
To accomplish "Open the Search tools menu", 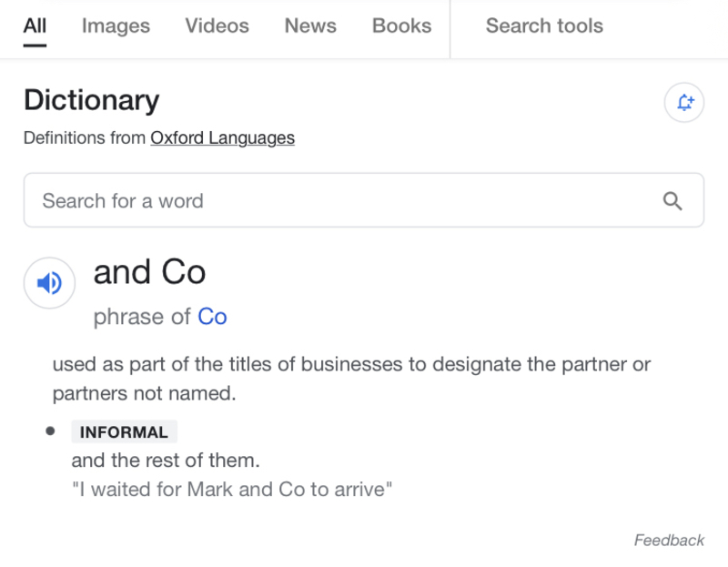I will 543,26.
